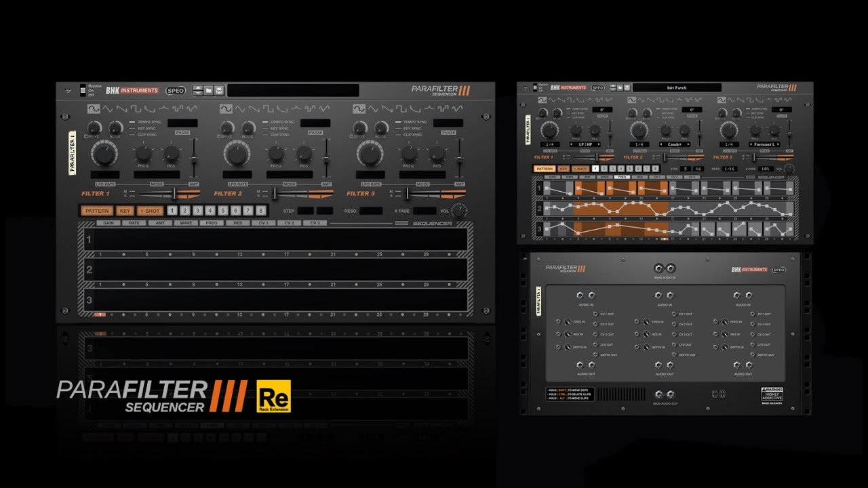Adjust Filter 3 vertical level fader large panel
Screen dimensions: 868x488
pos(460,158)
